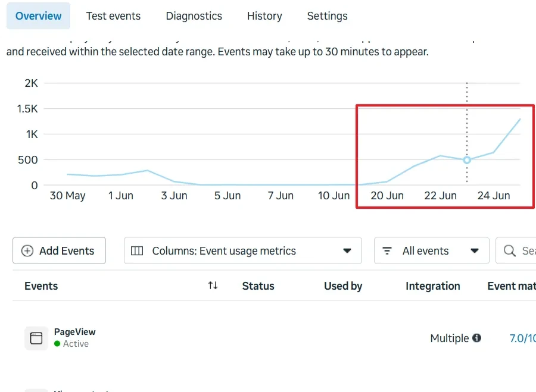Click the PageView browser window icon
The image size is (536, 392).
click(x=36, y=338)
